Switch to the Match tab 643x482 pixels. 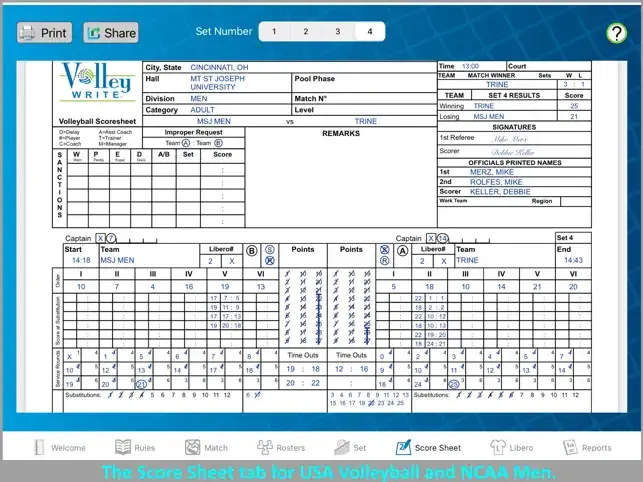[206, 448]
